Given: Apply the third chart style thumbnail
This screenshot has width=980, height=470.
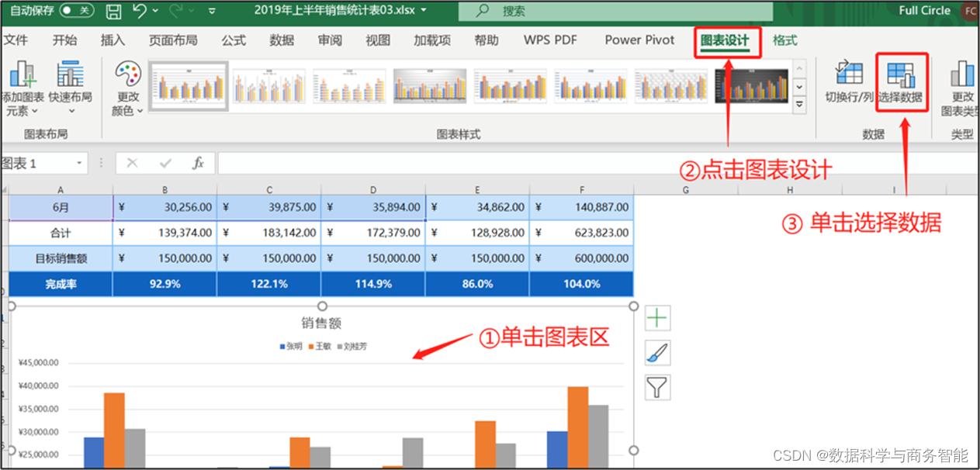Looking at the screenshot, I should coord(350,85).
